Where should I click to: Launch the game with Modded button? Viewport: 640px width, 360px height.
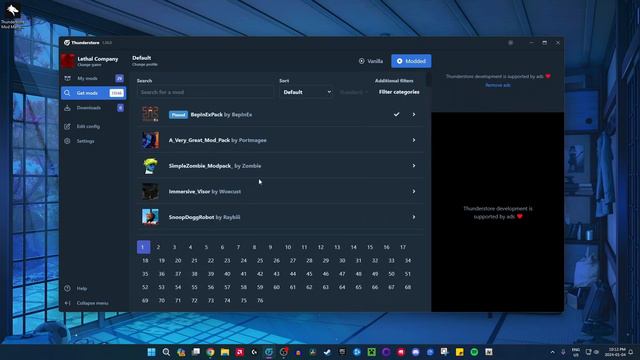click(411, 61)
